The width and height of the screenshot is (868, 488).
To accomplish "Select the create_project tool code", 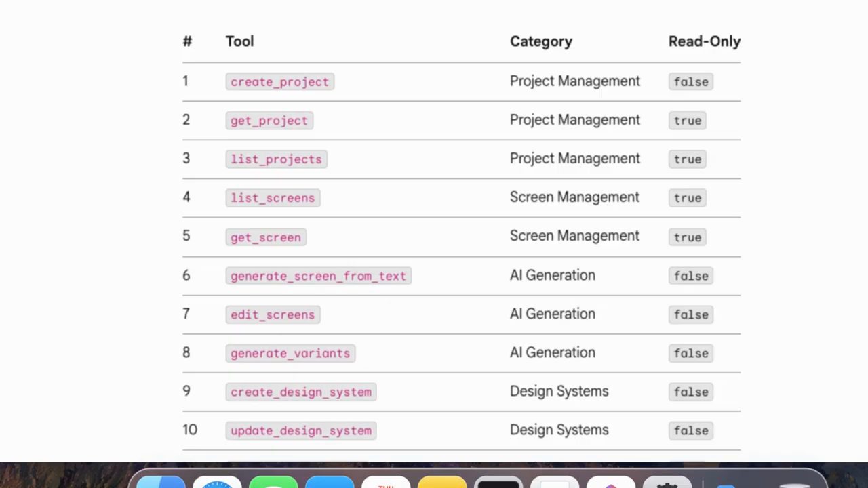I will [279, 81].
